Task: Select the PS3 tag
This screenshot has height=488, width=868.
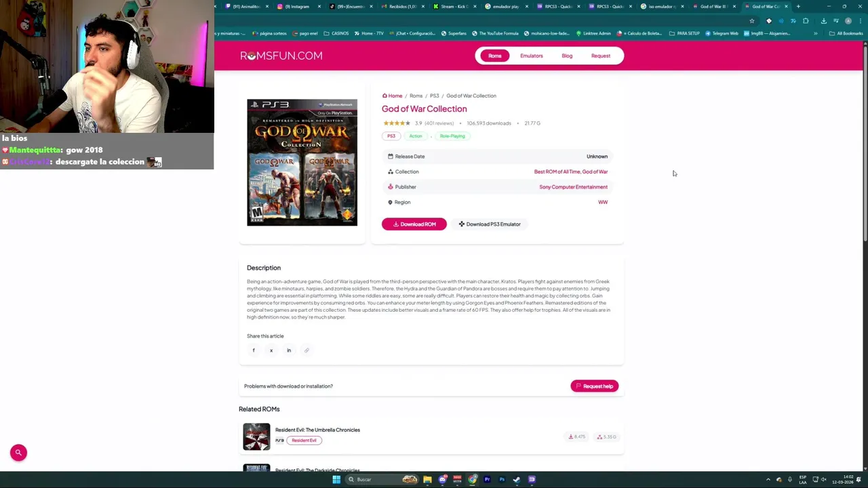Action: [391, 136]
